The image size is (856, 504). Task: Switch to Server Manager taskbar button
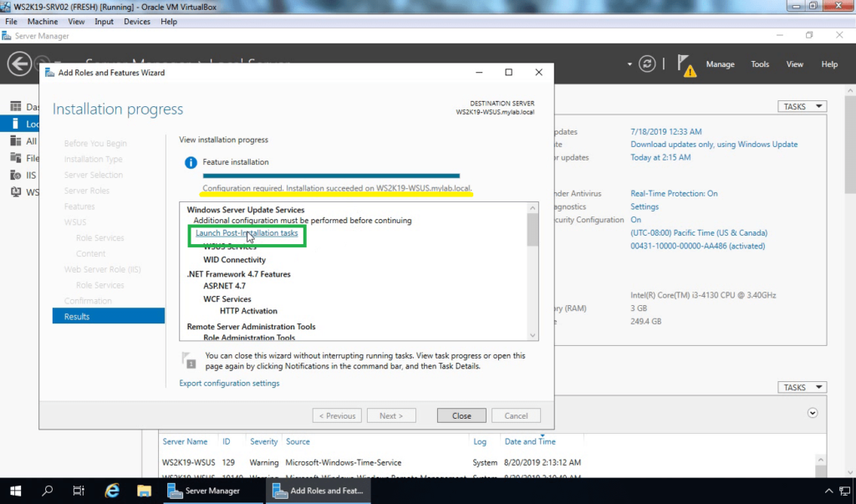coord(211,491)
